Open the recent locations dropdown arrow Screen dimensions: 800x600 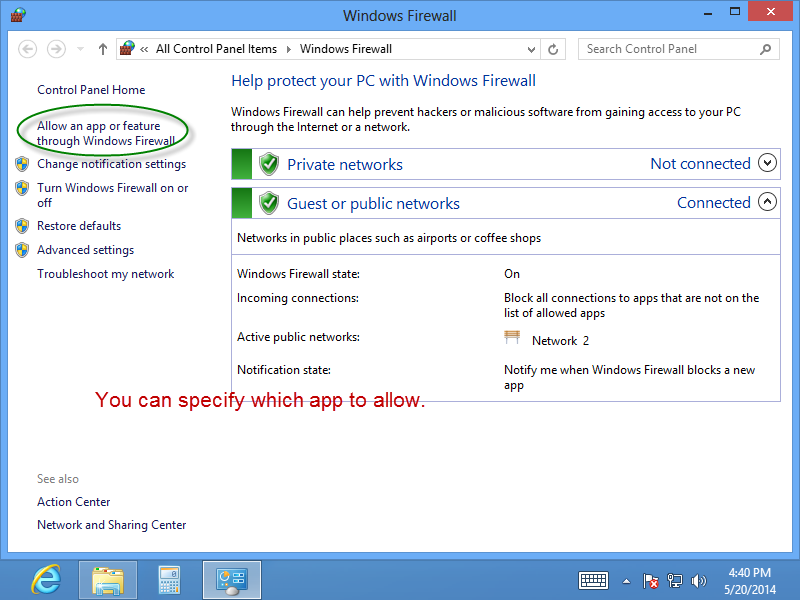coord(80,49)
